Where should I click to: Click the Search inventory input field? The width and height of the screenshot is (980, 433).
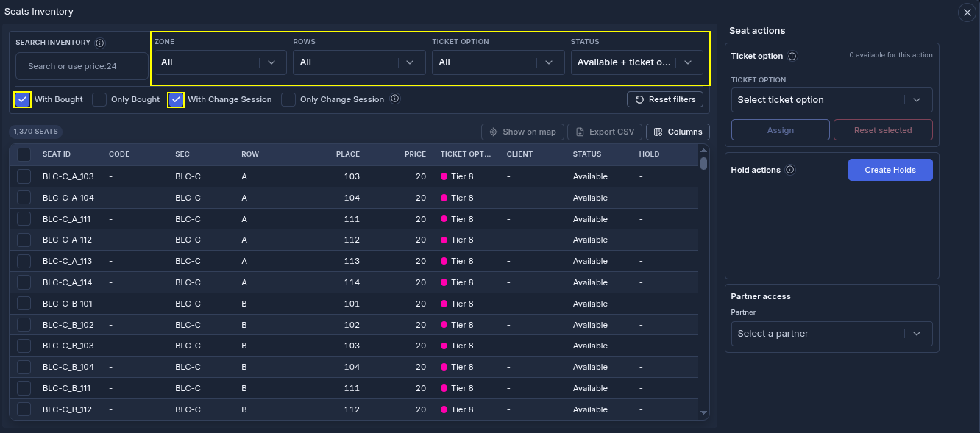pos(82,66)
